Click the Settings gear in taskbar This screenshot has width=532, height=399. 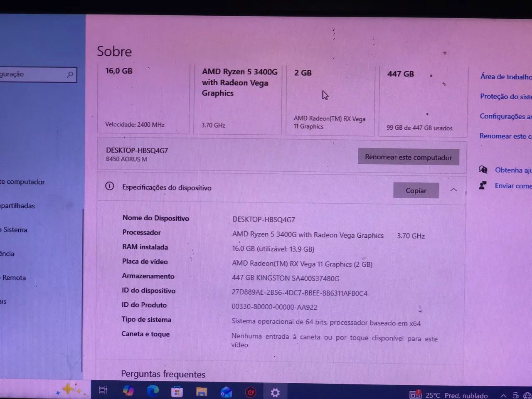click(x=275, y=392)
